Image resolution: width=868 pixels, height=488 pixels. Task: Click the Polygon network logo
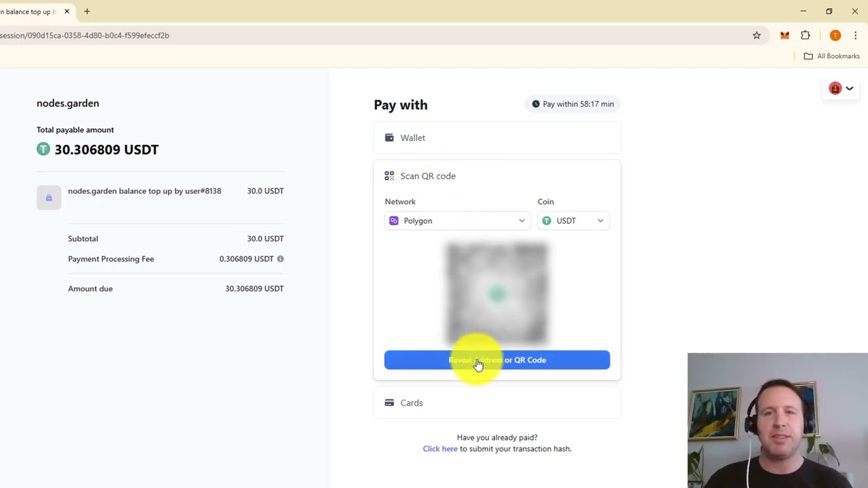pyautogui.click(x=394, y=221)
